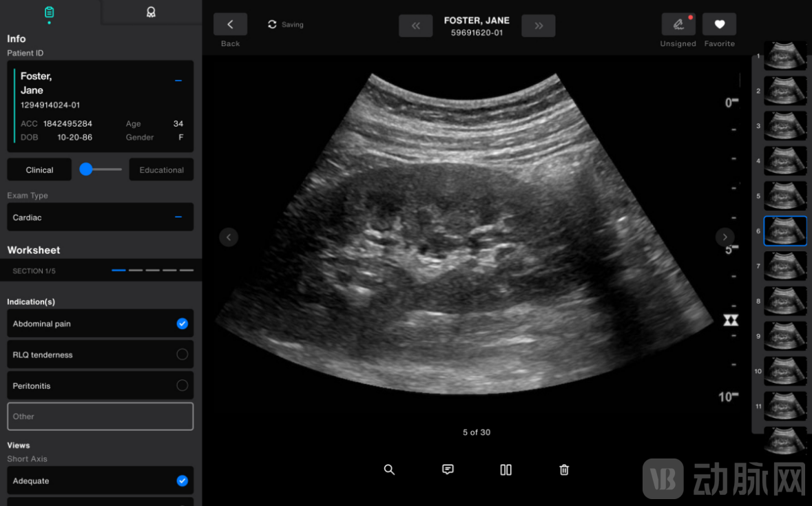Mark study as Favorite with heart icon
This screenshot has height=506, width=812.
(x=719, y=25)
